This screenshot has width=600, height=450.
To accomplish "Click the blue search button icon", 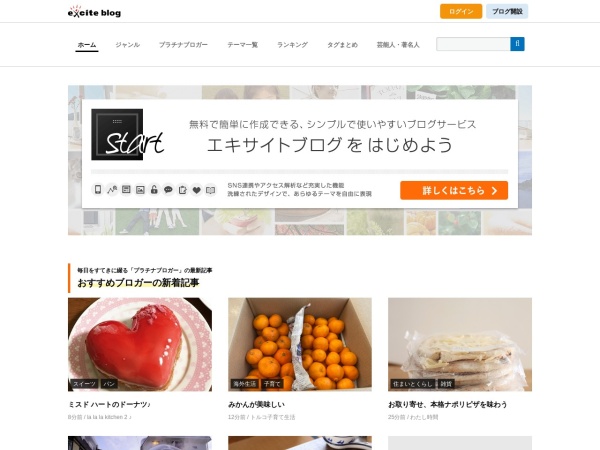I will pos(517,44).
